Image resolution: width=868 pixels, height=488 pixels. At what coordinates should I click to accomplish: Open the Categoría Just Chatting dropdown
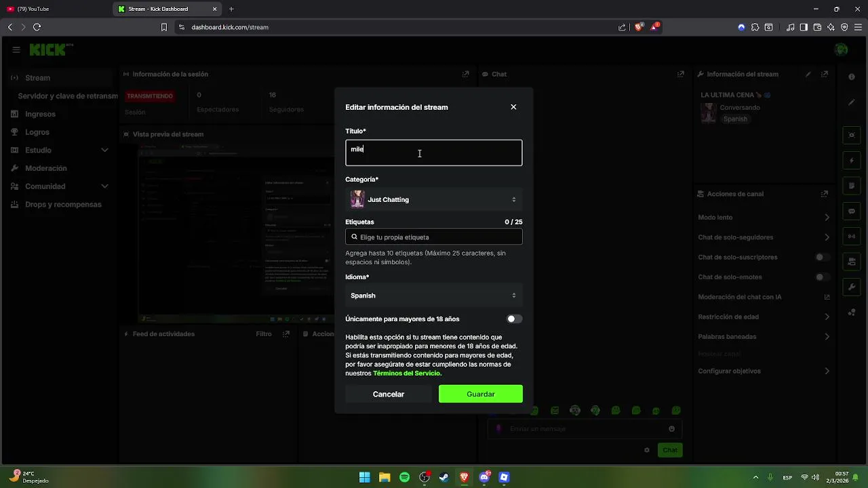pos(434,199)
